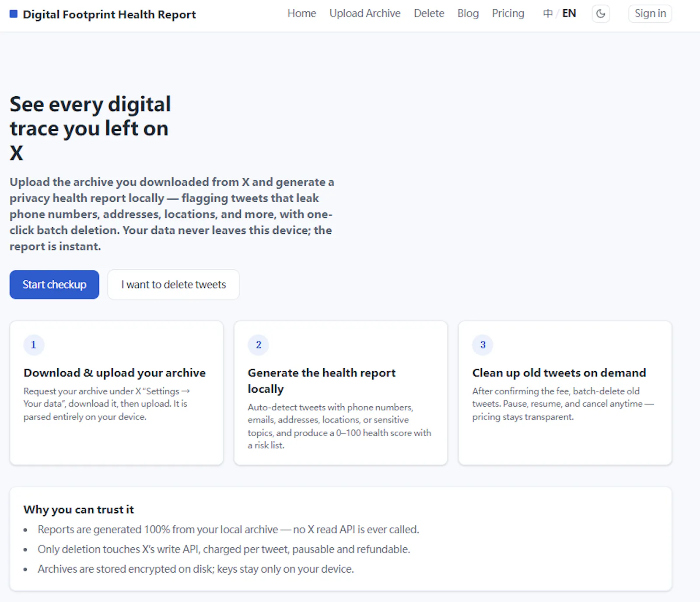This screenshot has height=602, width=700.
Task: Click the bullet about X's write API
Action: click(224, 549)
